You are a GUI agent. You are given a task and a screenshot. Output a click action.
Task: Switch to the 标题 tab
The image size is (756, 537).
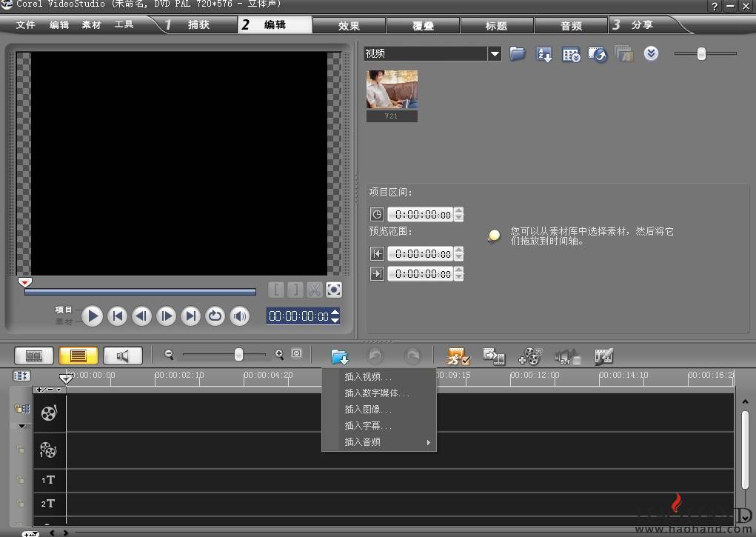coord(497,26)
